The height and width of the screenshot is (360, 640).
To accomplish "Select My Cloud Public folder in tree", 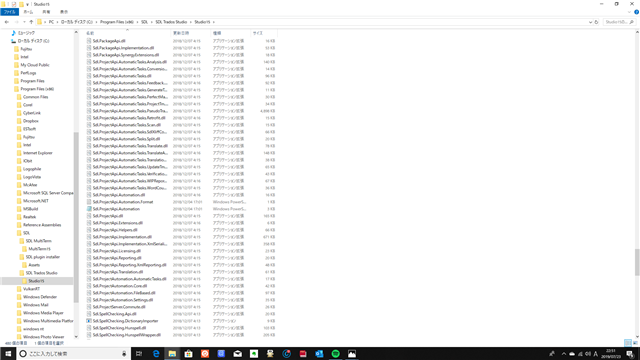I will tap(35, 65).
